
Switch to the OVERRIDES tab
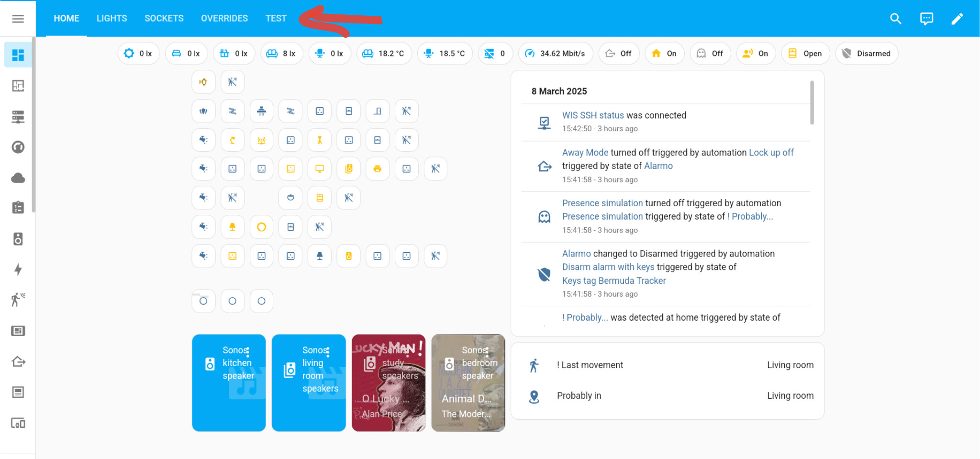(x=224, y=18)
